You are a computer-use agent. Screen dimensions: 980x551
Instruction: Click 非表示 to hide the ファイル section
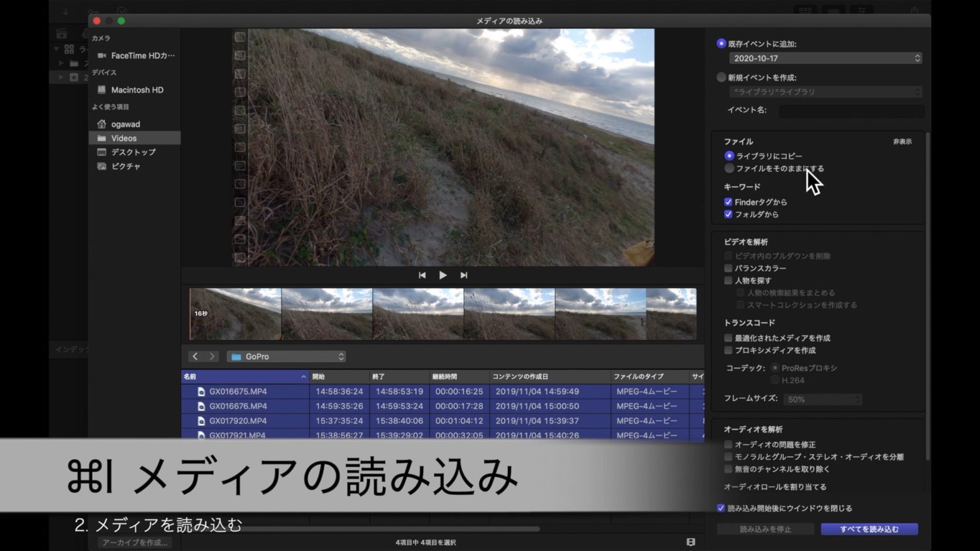point(904,142)
